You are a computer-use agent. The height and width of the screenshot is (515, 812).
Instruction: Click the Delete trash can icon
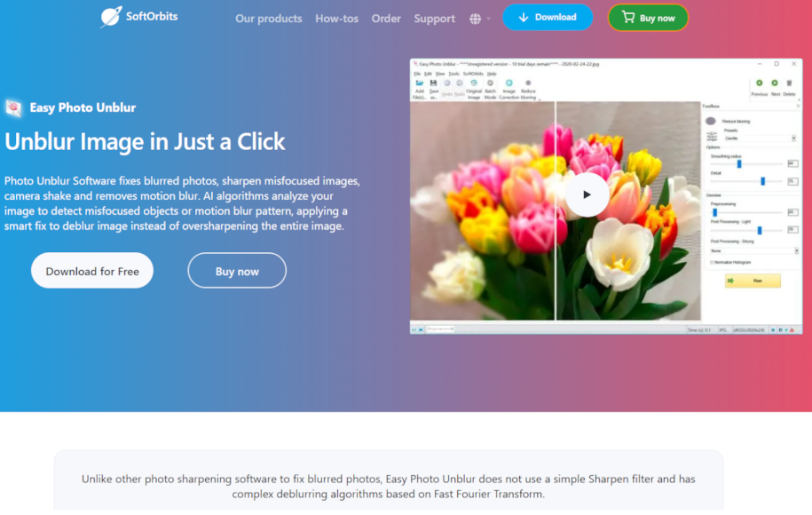(789, 83)
